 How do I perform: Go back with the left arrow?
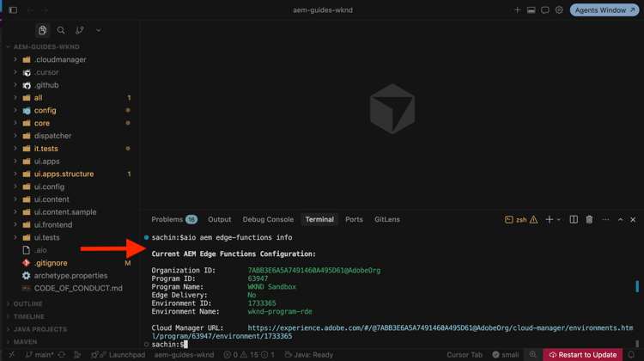(x=30, y=9)
